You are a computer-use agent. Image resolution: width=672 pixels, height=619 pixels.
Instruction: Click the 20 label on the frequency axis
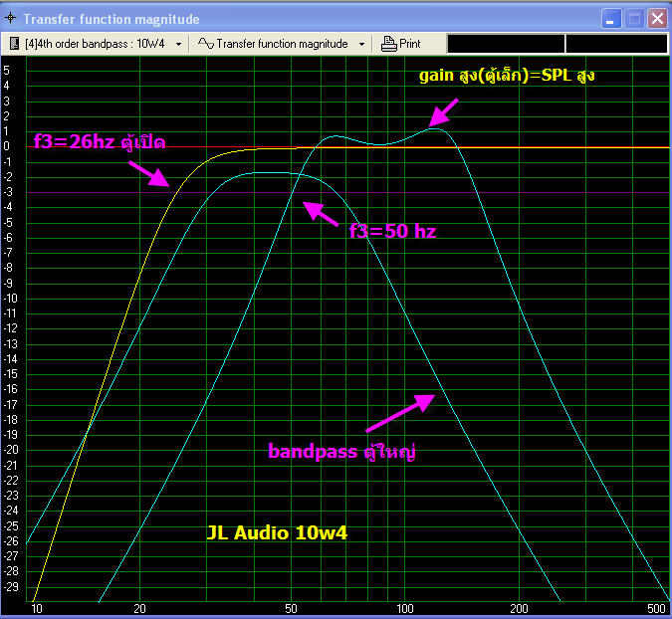[x=139, y=609]
